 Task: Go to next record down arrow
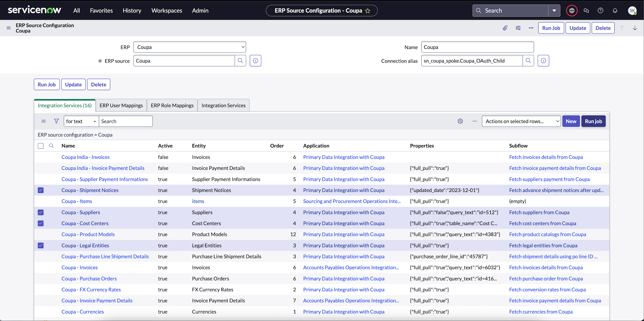[635, 28]
